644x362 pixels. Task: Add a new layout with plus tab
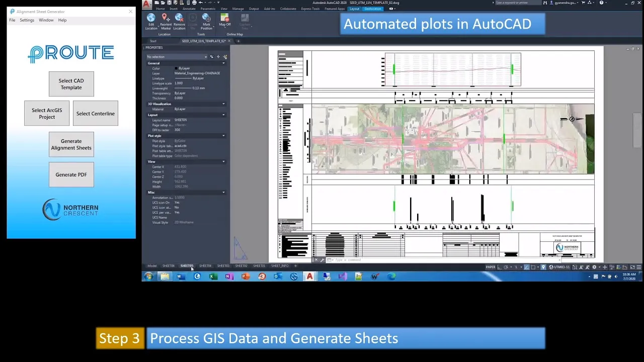(295, 266)
